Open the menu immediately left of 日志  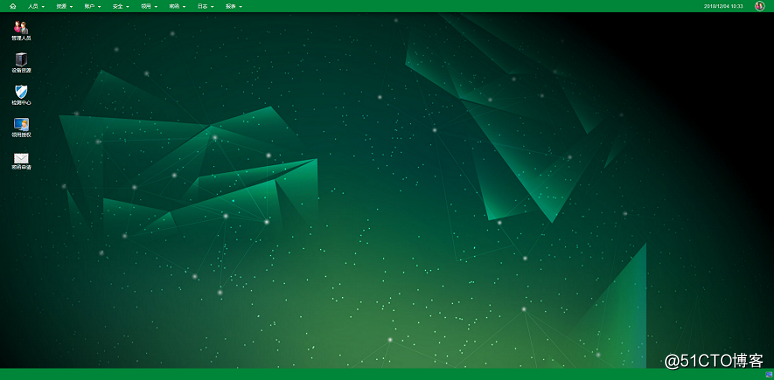pyautogui.click(x=177, y=6)
